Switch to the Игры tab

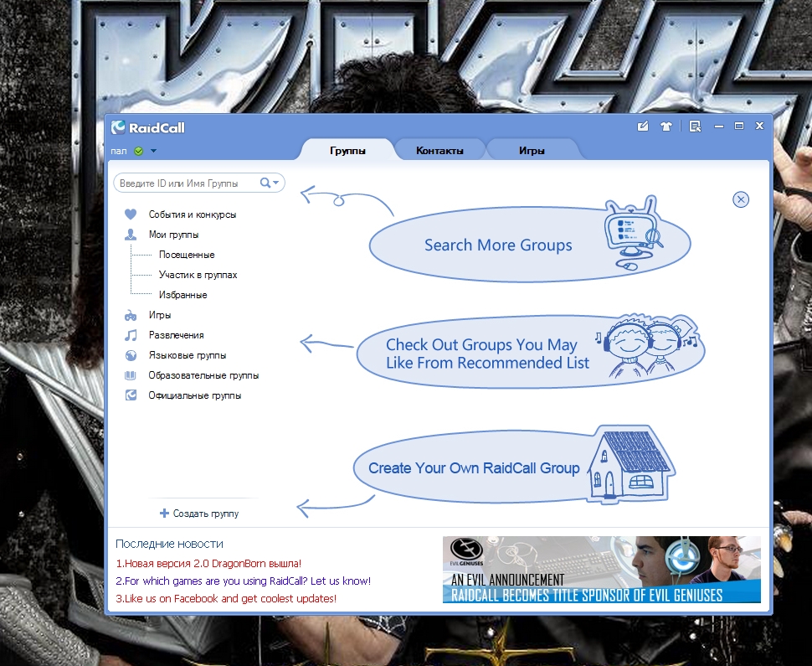click(x=532, y=151)
